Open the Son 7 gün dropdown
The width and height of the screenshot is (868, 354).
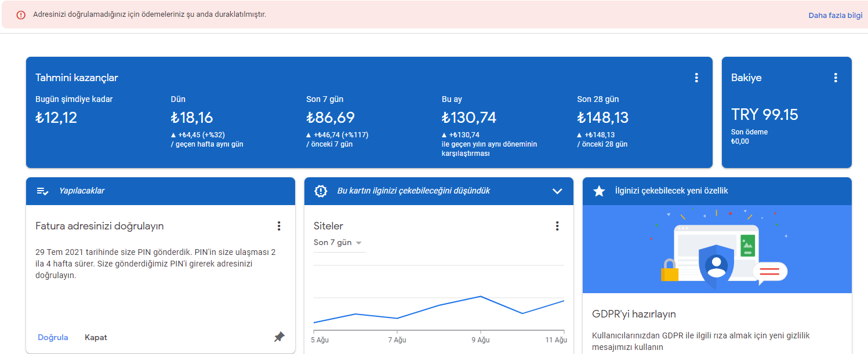point(339,243)
